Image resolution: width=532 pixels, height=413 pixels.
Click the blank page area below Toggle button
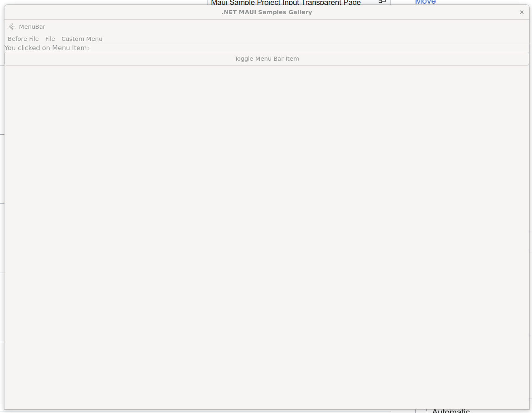click(x=267, y=235)
